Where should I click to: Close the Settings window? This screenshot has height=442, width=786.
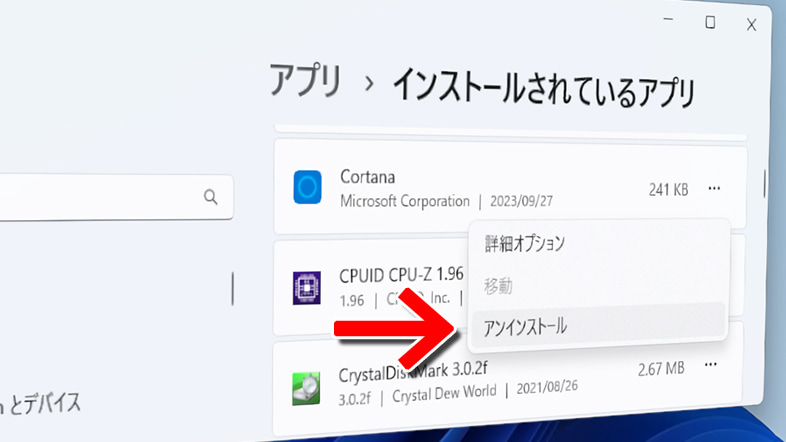(751, 25)
